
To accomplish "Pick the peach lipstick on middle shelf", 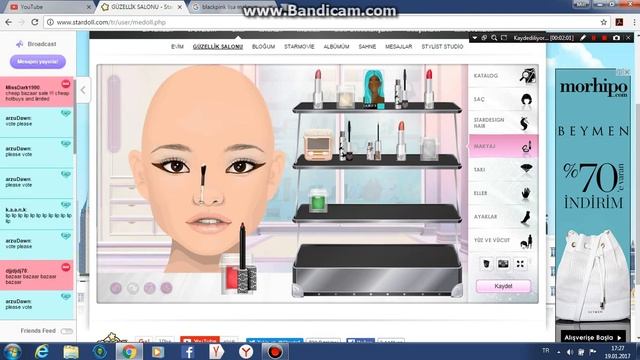I will [x=401, y=141].
